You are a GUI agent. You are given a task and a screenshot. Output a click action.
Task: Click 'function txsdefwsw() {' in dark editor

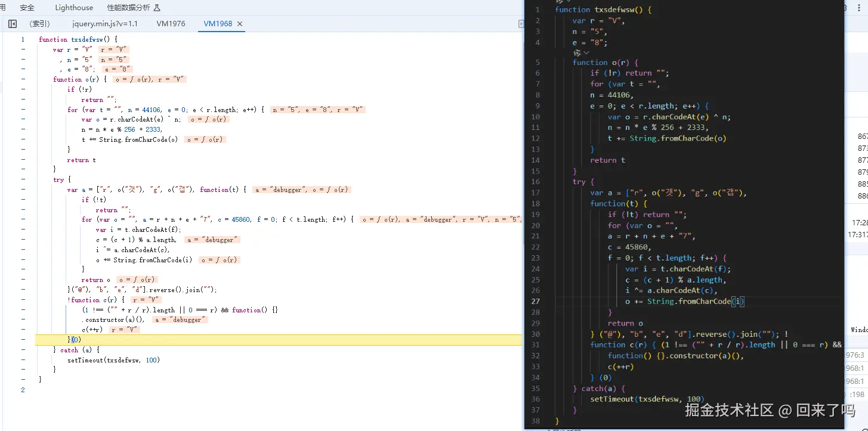(603, 10)
